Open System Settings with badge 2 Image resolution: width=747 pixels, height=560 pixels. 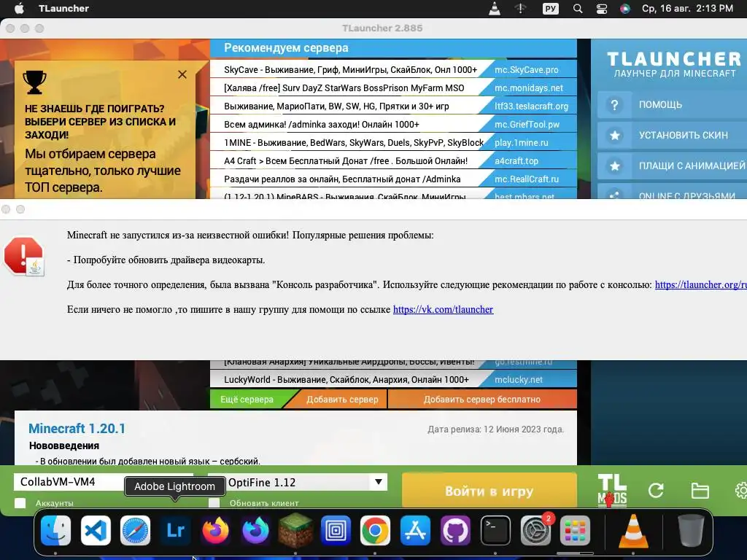[x=535, y=531]
